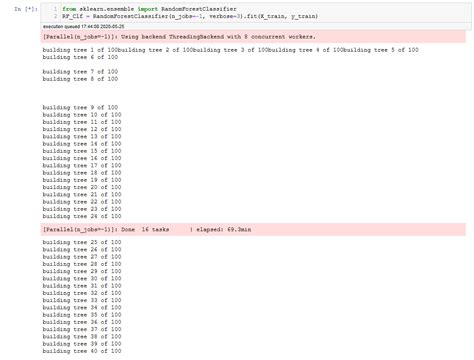
Task: Click the RF_Clf RandomForestClassifier fit code line
Action: point(190,16)
